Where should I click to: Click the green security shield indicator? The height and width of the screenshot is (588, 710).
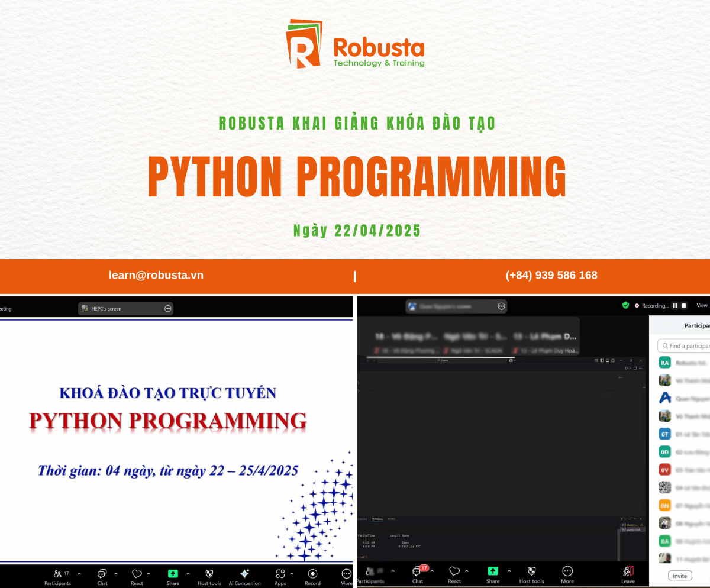click(625, 305)
